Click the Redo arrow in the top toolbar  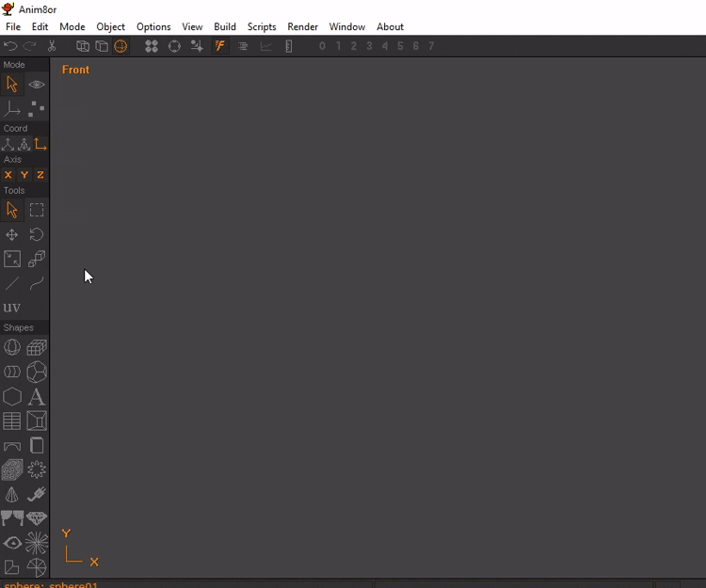(x=29, y=46)
